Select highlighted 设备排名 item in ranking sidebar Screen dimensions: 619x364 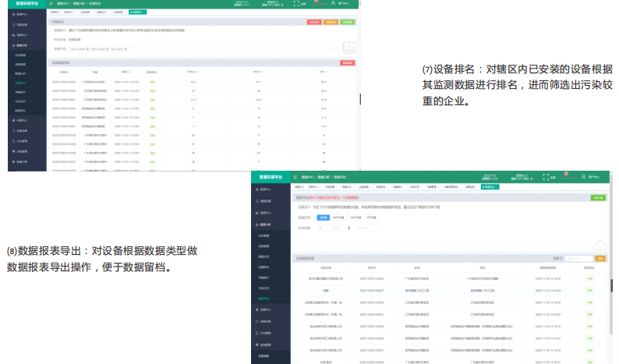tap(22, 82)
